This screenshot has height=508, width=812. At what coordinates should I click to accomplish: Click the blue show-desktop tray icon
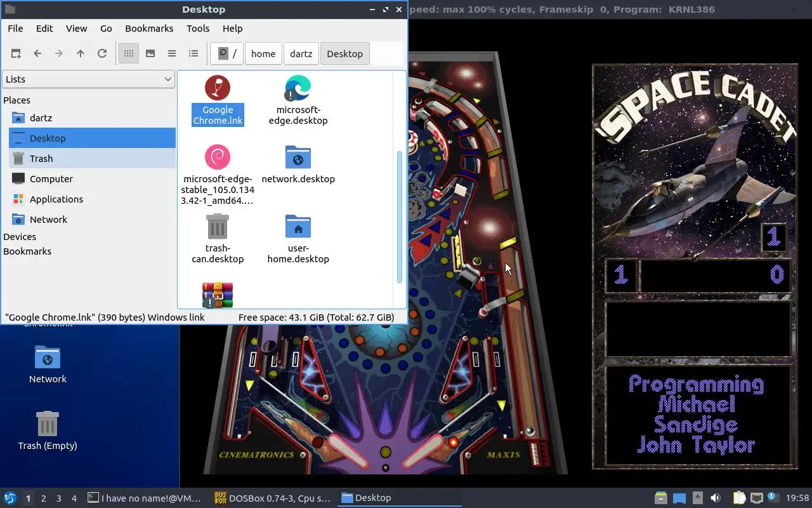(679, 498)
